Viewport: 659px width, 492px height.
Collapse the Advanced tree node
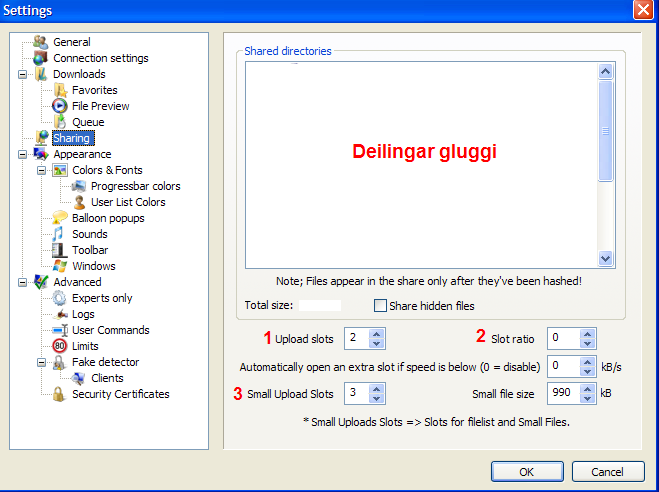[x=22, y=282]
